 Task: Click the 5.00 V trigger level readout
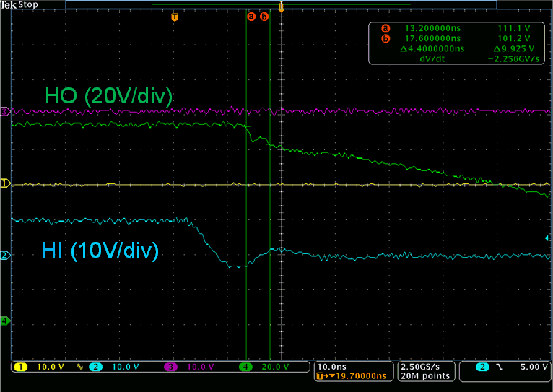coord(534,367)
